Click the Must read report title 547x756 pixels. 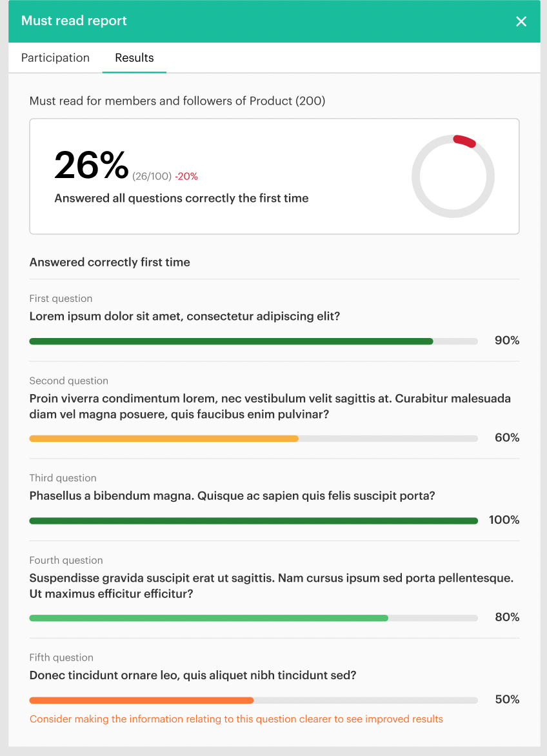[x=74, y=21]
